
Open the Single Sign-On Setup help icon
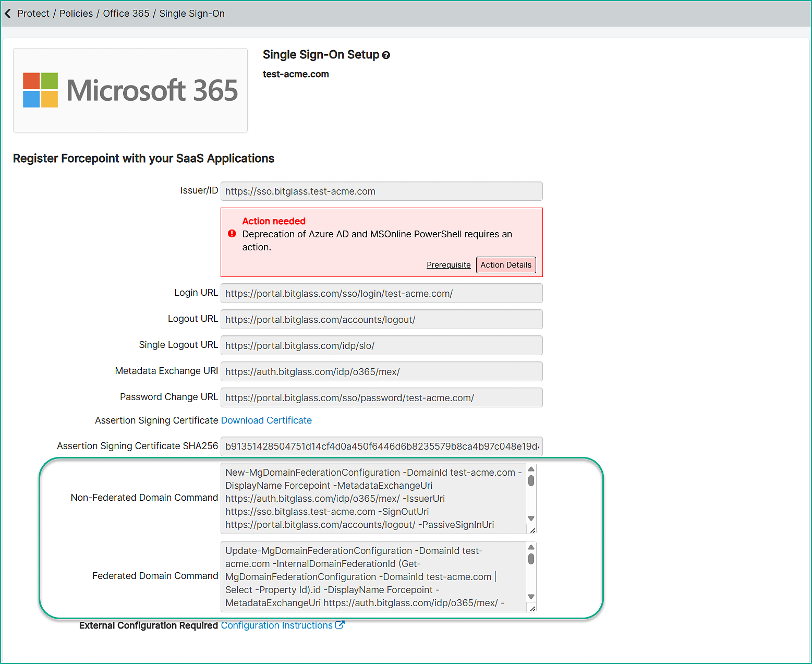tap(386, 55)
